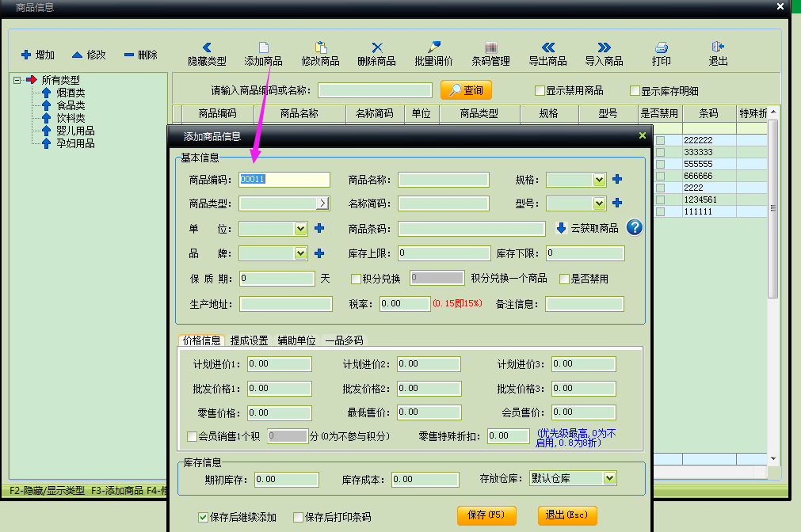Open the 型号 dropdown
This screenshot has height=532, width=801.
click(x=599, y=203)
